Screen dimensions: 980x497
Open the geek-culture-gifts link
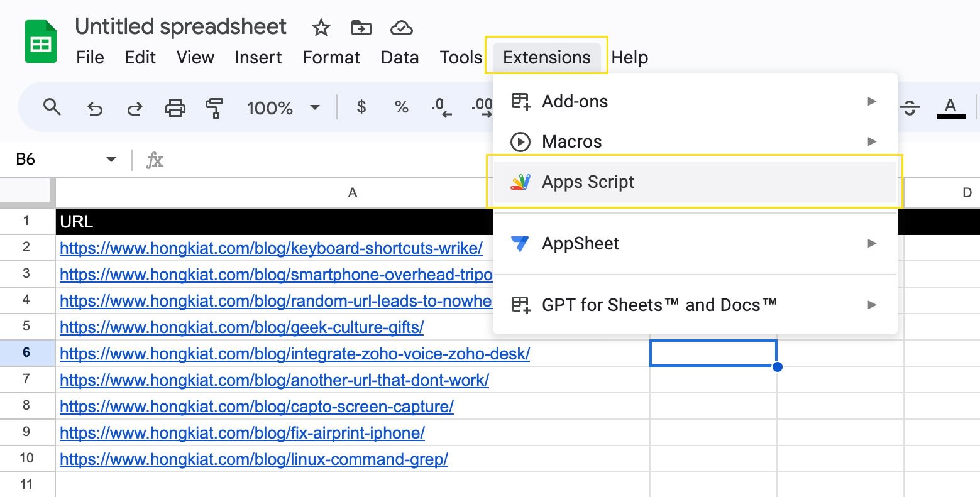tap(242, 327)
